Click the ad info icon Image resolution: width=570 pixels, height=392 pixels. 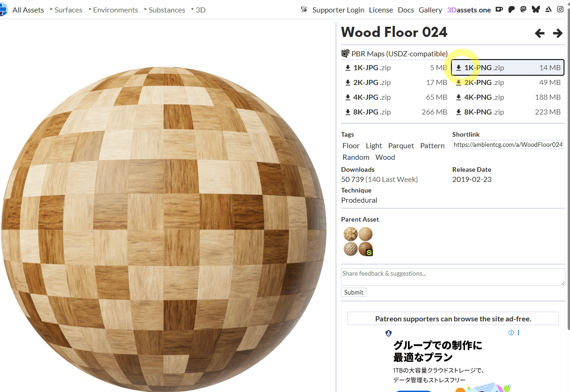pos(511,332)
